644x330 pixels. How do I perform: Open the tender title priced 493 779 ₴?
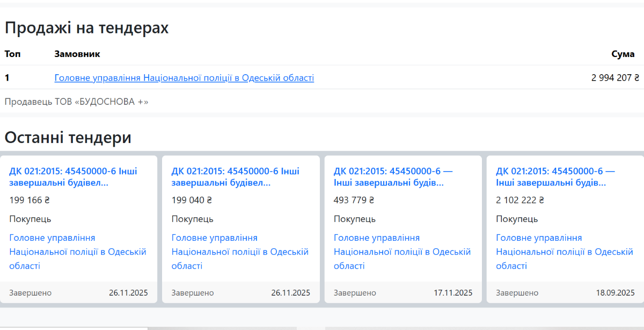click(x=393, y=177)
